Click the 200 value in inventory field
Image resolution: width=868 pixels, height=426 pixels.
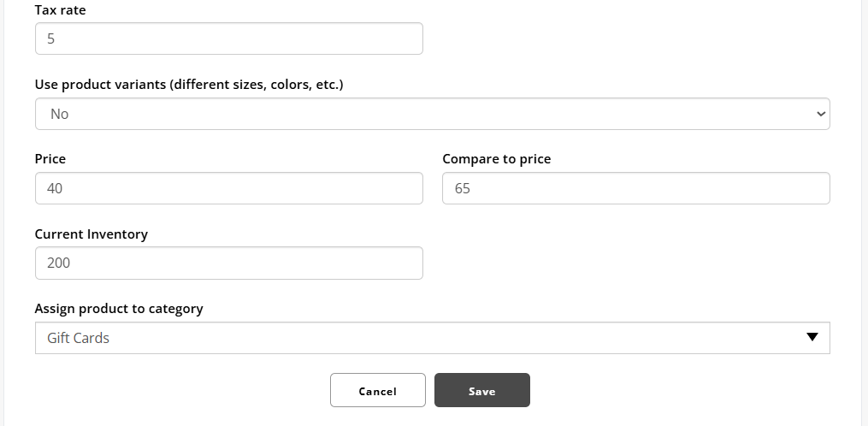(59, 263)
